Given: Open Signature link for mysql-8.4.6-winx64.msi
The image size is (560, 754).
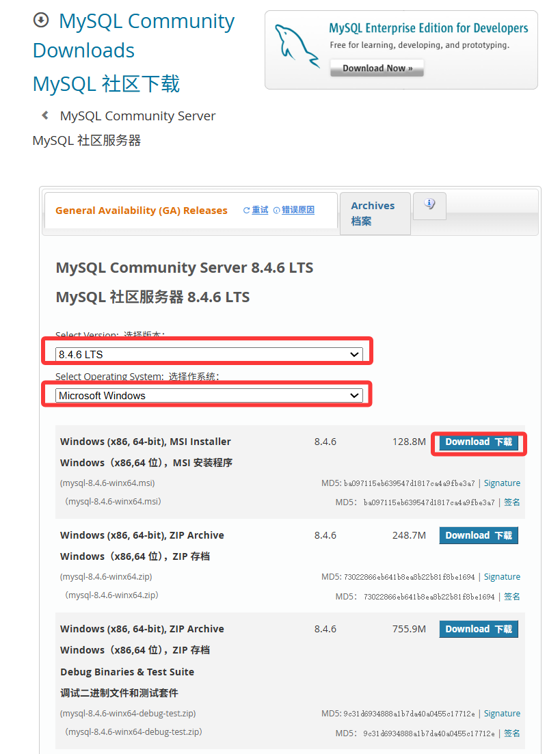Looking at the screenshot, I should click(502, 483).
